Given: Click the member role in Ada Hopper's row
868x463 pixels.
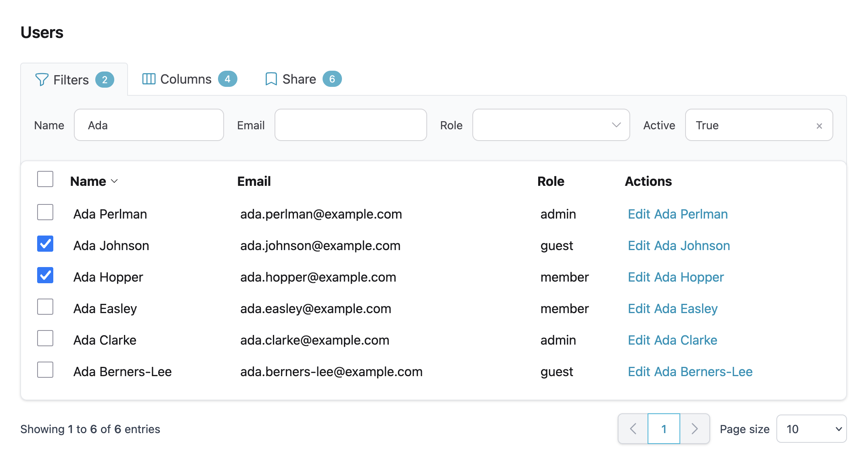Looking at the screenshot, I should [x=565, y=277].
